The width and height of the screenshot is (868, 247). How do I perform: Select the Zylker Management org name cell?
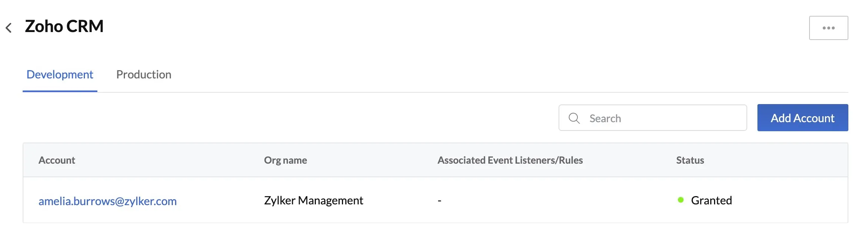(x=314, y=200)
